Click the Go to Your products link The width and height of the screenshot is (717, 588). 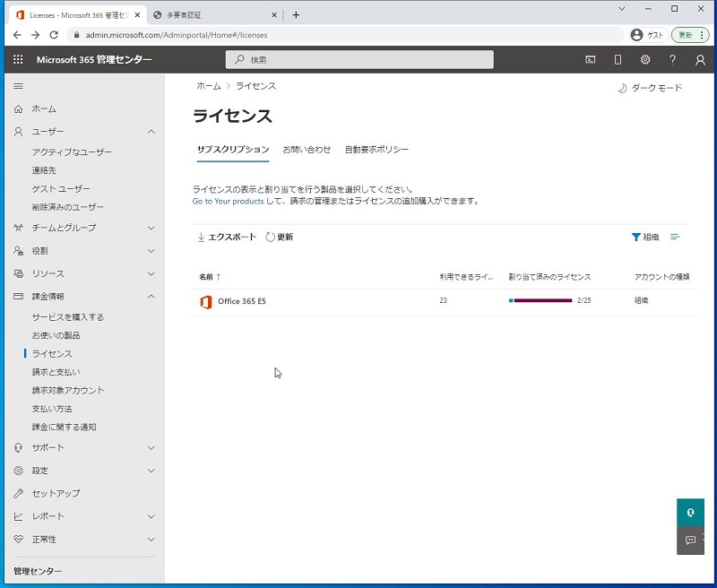tap(228, 201)
